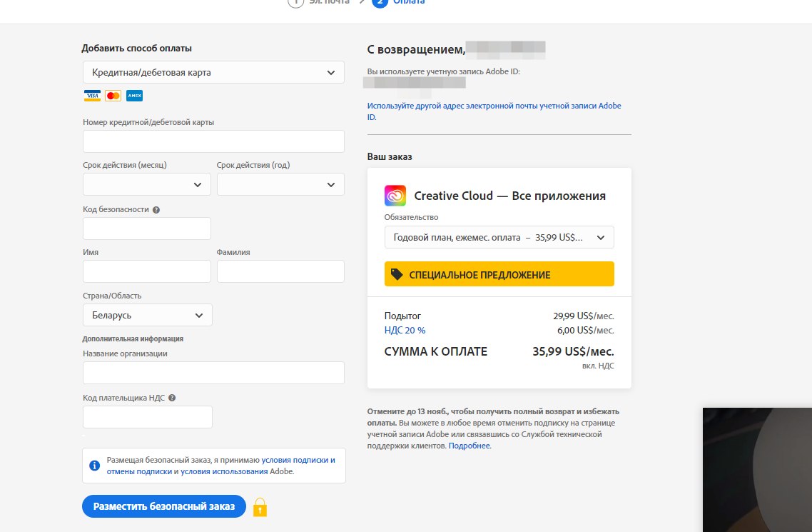Open expiration year dropdown
This screenshot has height=532, width=812.
280,184
